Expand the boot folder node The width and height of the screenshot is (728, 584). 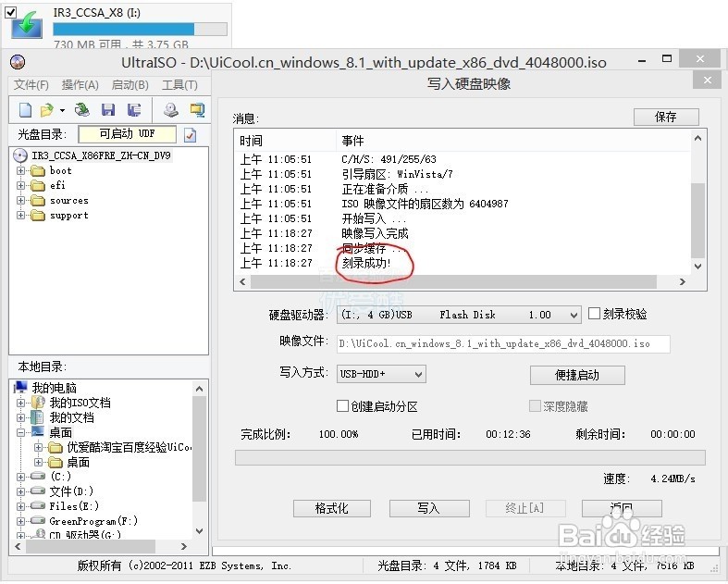click(x=20, y=171)
